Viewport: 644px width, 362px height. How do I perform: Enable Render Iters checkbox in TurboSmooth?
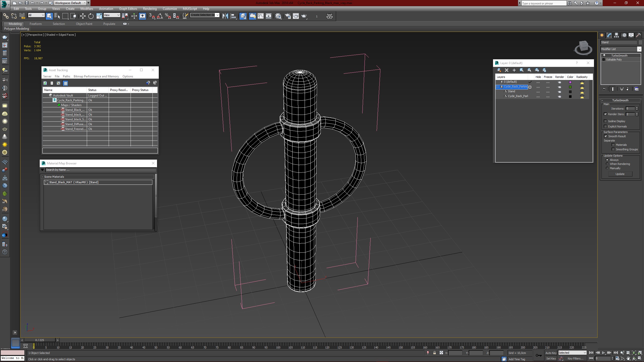606,114
